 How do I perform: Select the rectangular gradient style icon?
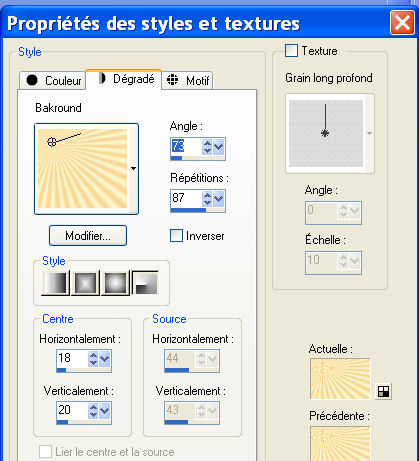(85, 283)
